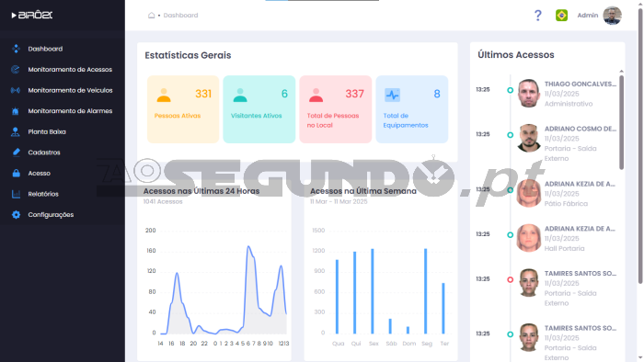Screen dimensions: 644x362
Task: Click Thiago Goncalves access photo
Action: pos(529,94)
